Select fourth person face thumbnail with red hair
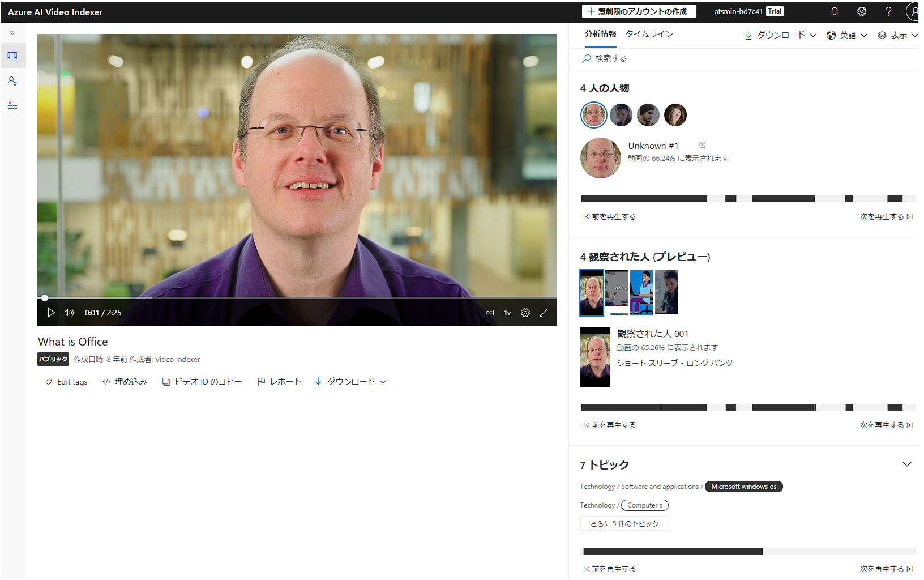 click(675, 115)
